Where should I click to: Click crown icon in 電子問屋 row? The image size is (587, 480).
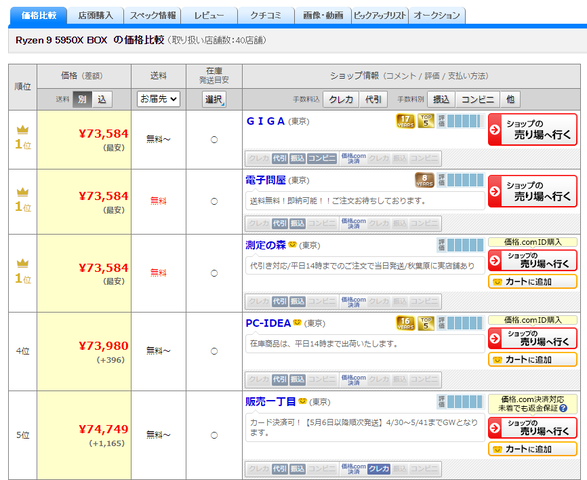(x=22, y=192)
